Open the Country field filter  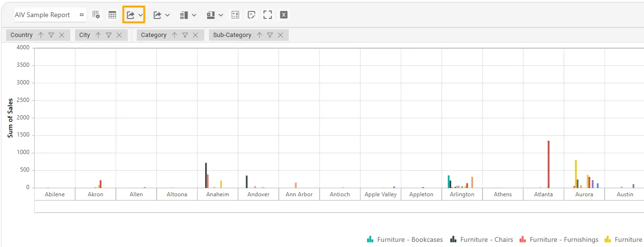click(x=51, y=35)
